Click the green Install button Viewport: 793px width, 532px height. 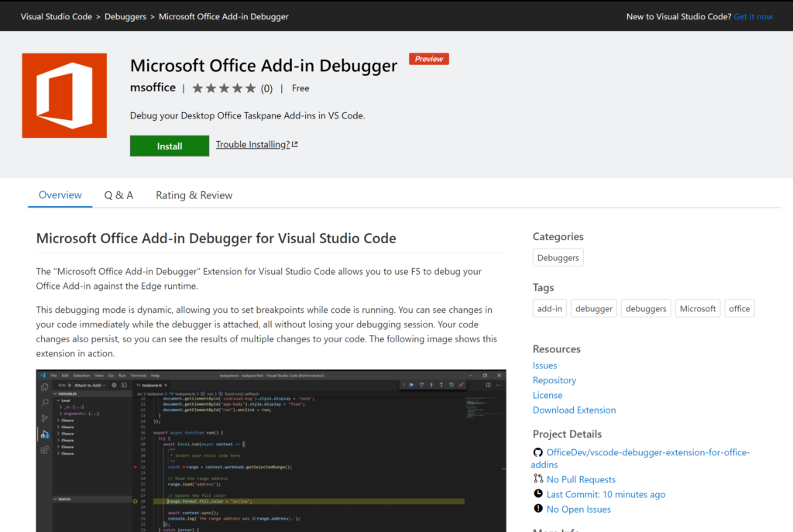coord(169,145)
